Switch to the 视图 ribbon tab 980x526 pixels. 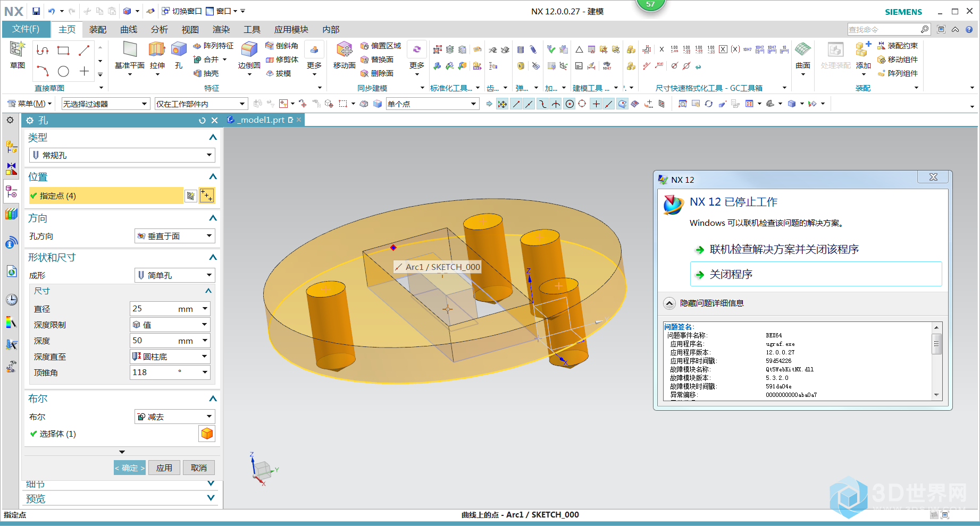pos(190,30)
